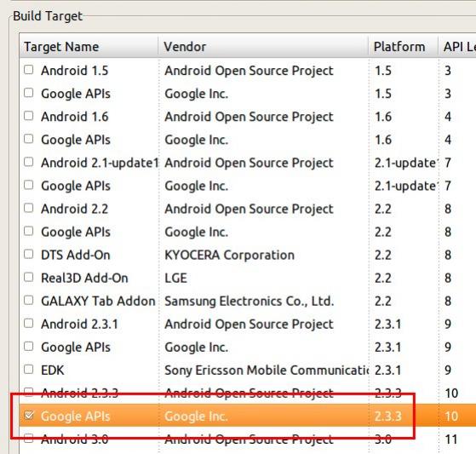This screenshot has height=454, width=476.
Task: Sort by API Level column header
Action: (457, 47)
